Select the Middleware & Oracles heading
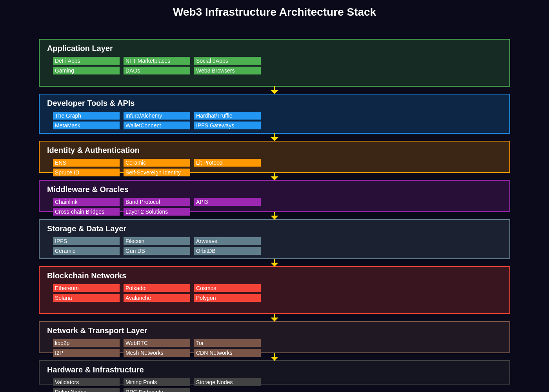Screen dimensions: 549x392 [88, 189]
